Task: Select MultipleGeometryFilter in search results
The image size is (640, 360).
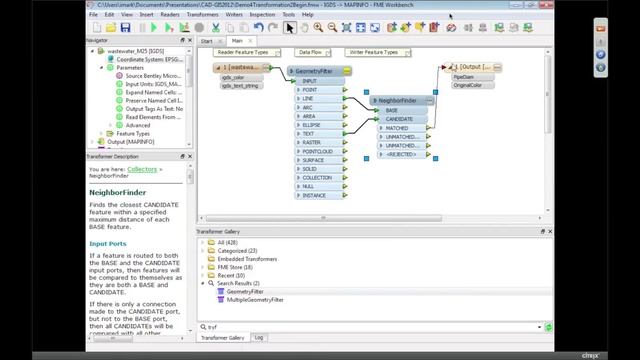Action: [255, 300]
